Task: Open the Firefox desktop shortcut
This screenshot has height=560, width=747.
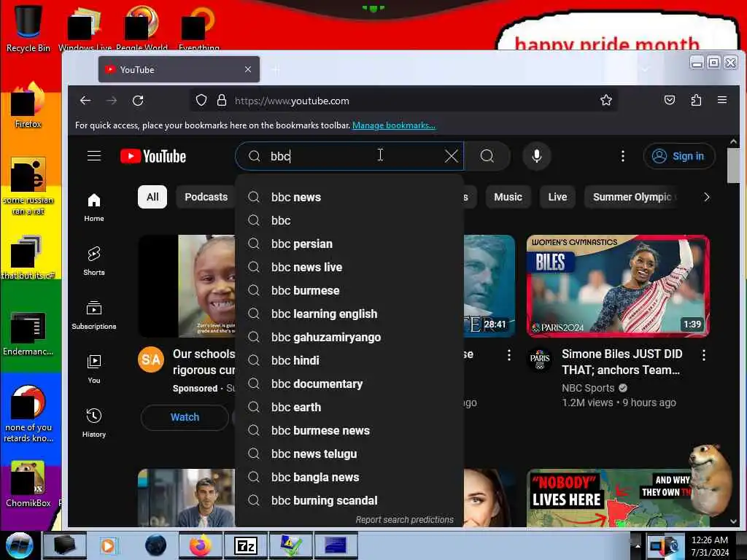Action: click(x=28, y=106)
